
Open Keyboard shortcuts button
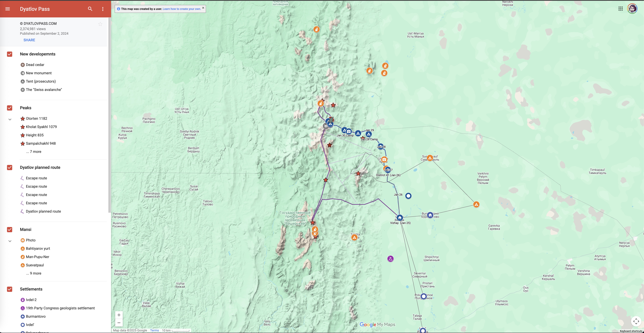click(x=631, y=331)
